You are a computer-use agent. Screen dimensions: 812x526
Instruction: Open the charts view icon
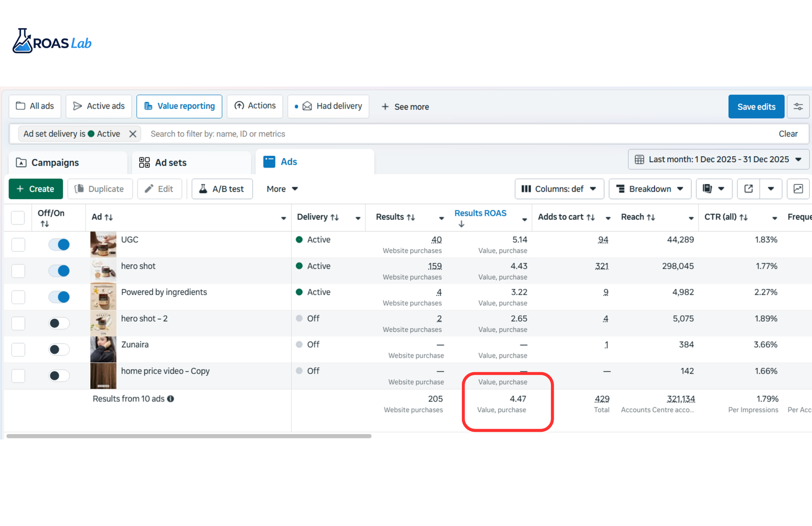pos(798,189)
